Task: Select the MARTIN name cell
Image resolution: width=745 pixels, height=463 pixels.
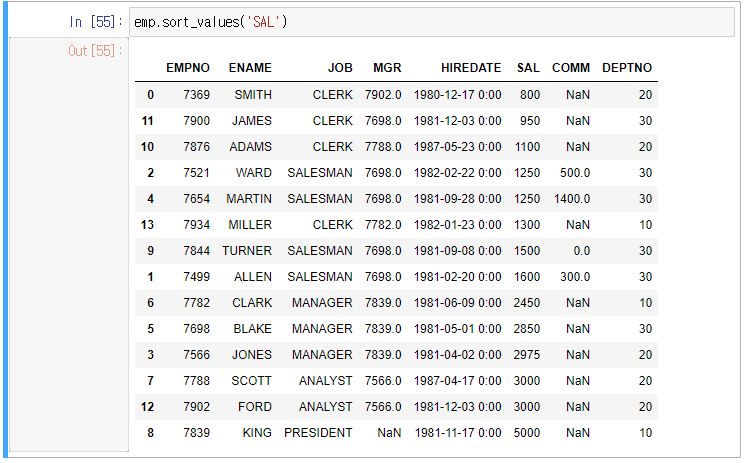Action: [x=249, y=199]
